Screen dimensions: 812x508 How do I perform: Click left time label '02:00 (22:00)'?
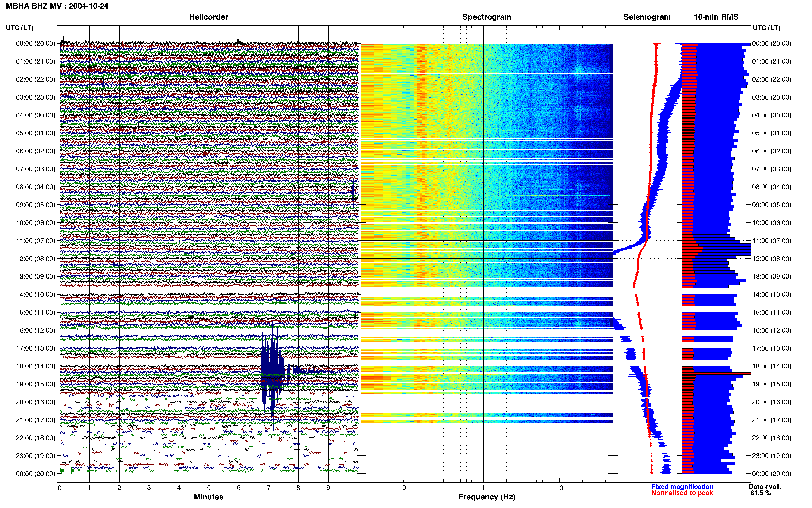(x=35, y=79)
